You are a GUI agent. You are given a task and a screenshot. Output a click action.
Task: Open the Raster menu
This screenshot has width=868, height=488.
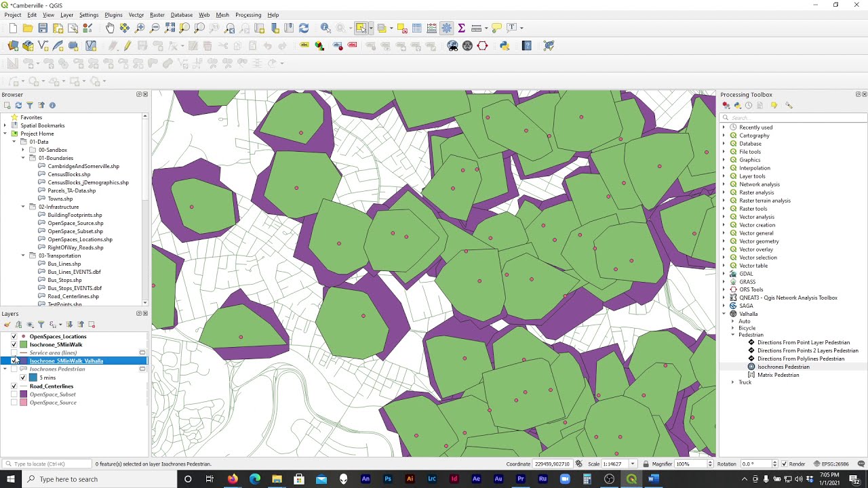click(157, 15)
